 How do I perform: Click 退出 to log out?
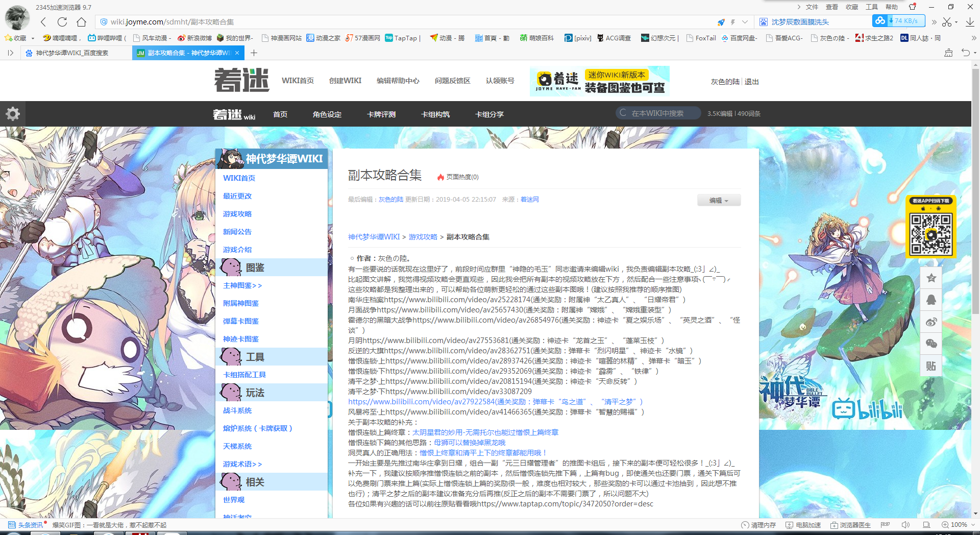[751, 82]
